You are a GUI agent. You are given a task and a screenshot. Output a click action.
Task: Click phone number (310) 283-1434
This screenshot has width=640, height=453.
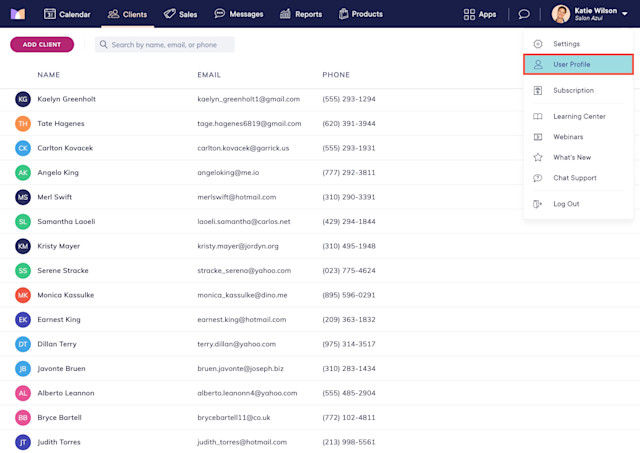[x=349, y=369]
